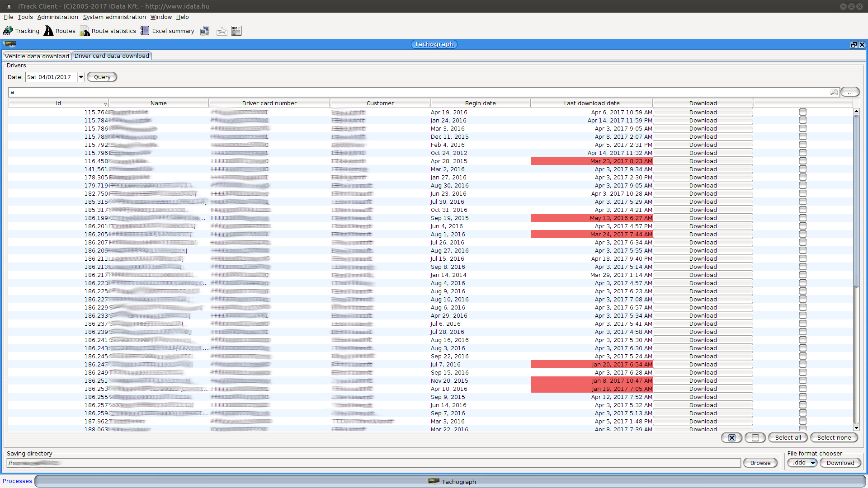Open the envelope (messages) toolbar icon

pos(222,31)
